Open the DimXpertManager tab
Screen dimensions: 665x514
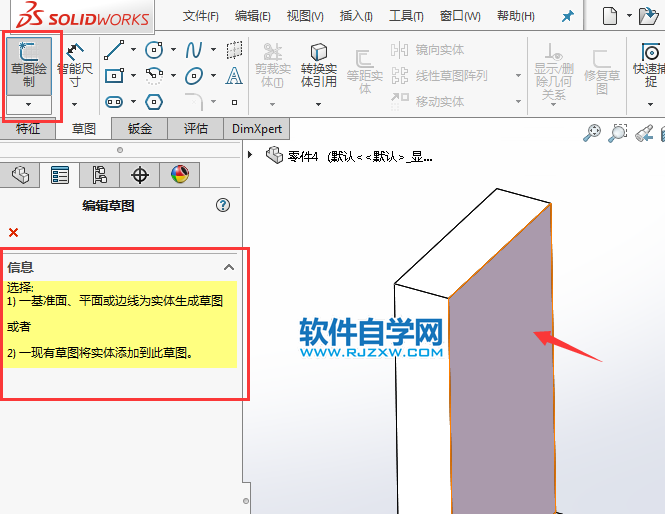pos(140,175)
